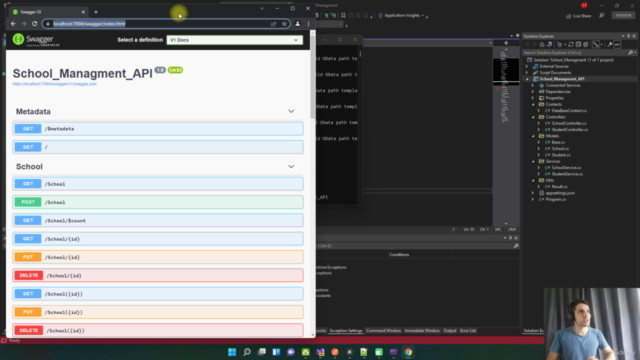640x360 pixels.
Task: Expand External Sources node
Action: 527,66
